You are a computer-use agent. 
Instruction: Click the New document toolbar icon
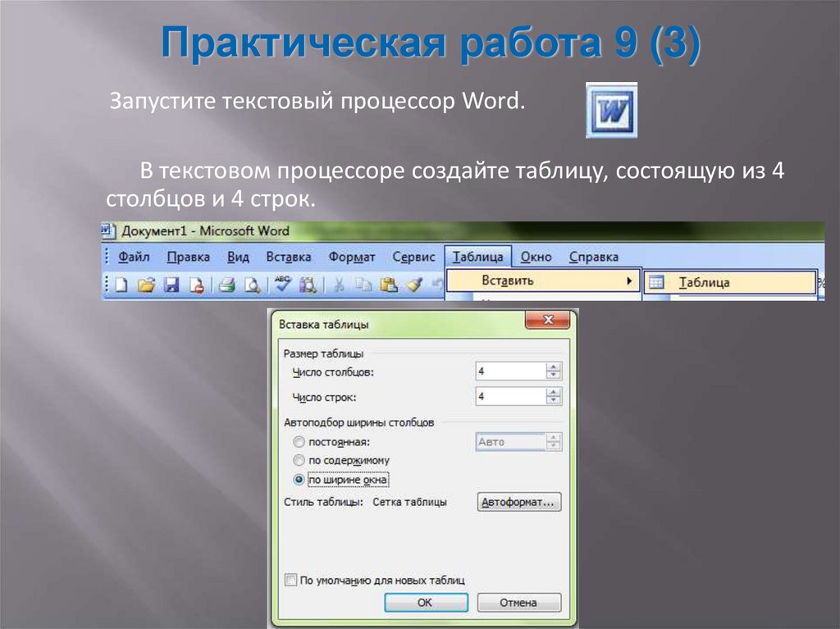click(x=121, y=285)
